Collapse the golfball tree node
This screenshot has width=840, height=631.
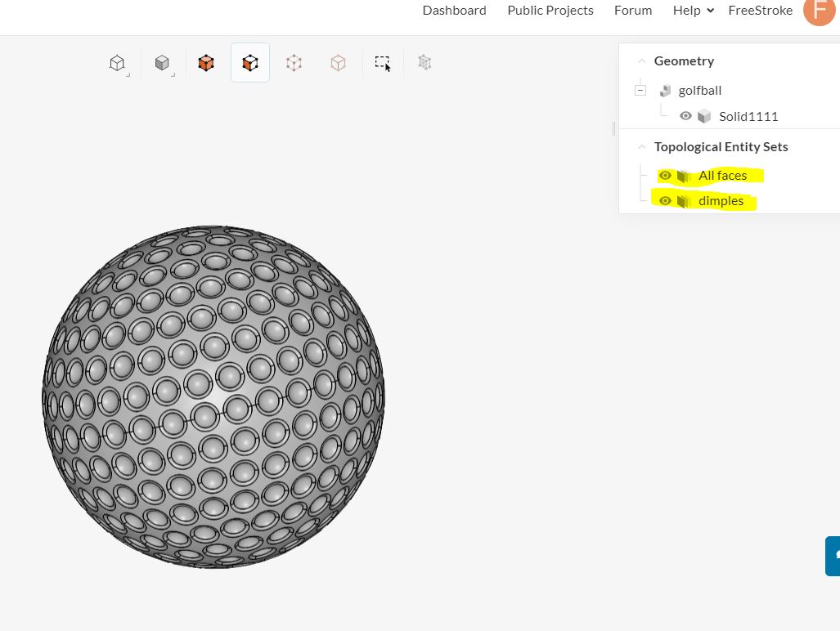click(640, 90)
